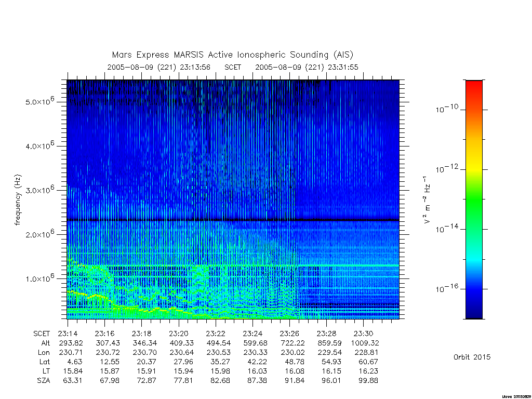Click the 'Lat' row label

tap(45, 362)
